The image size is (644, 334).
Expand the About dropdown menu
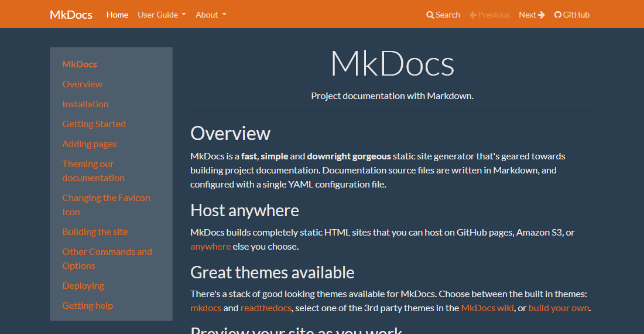tap(211, 15)
